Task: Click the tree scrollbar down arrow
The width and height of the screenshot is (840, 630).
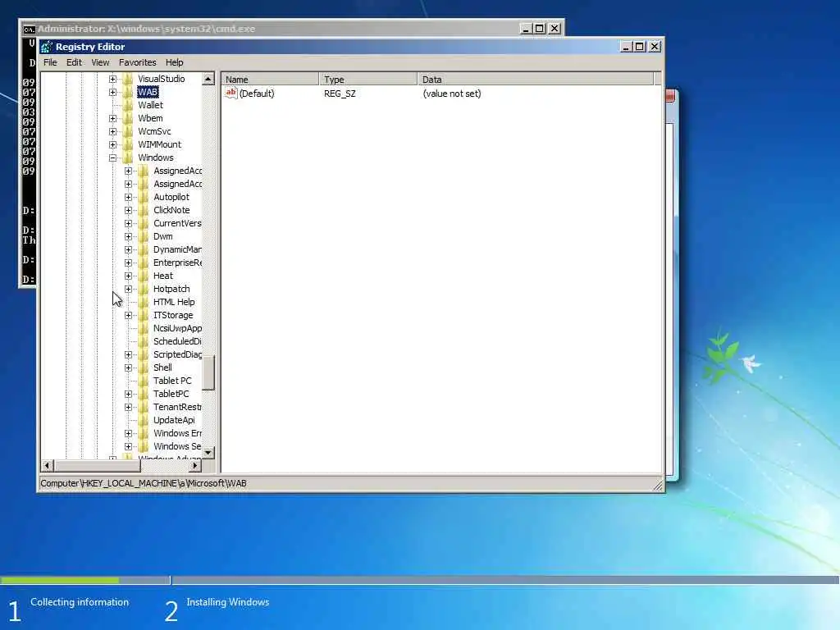Action: click(208, 453)
